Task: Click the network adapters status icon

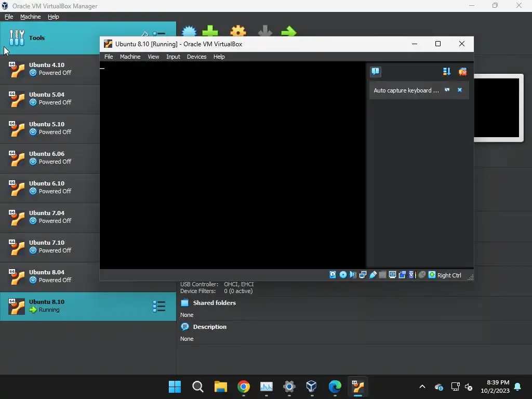Action: click(x=363, y=275)
